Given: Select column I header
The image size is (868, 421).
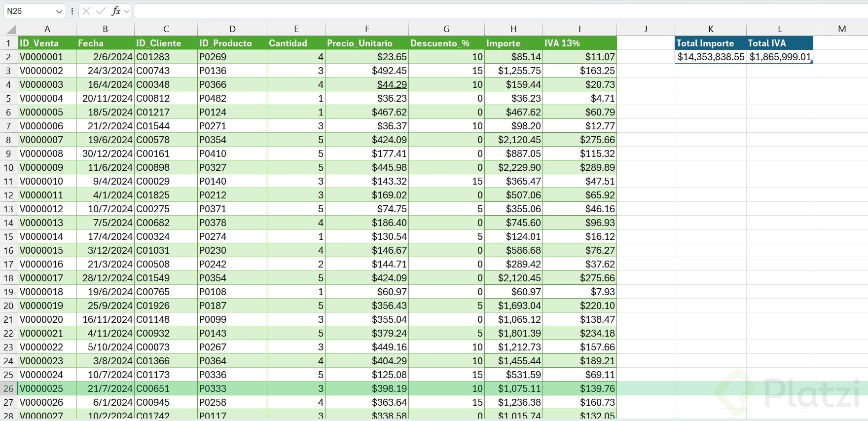Looking at the screenshot, I should coord(580,29).
